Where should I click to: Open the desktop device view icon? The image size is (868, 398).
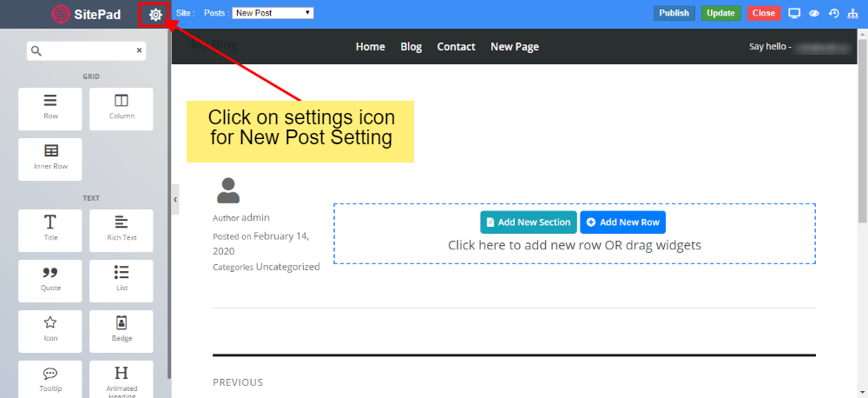click(x=794, y=13)
